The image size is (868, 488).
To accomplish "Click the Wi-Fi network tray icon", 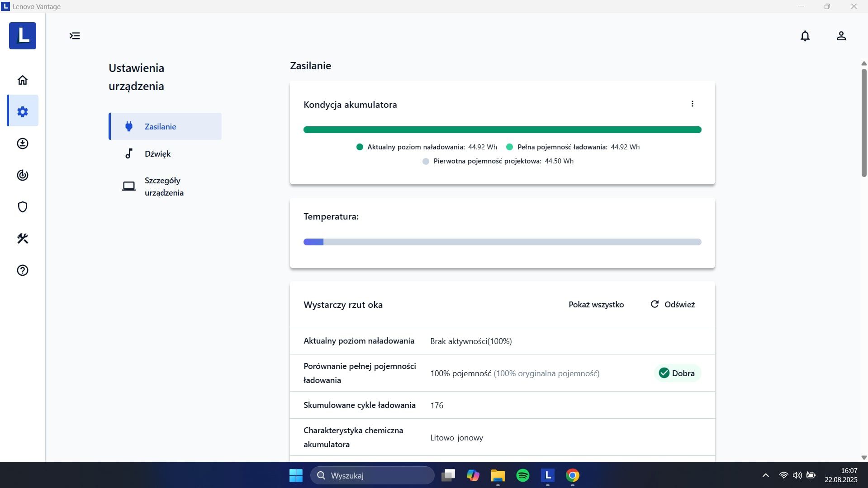I will coord(784,475).
